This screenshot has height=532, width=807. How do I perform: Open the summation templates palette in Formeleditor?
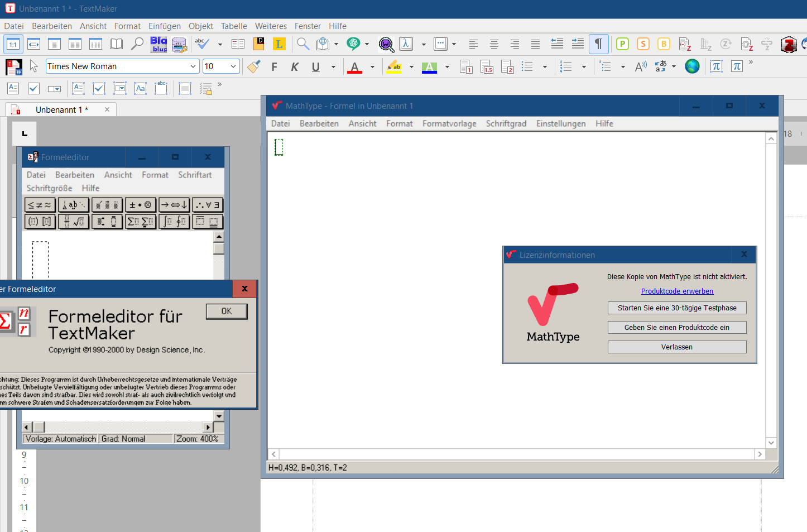pos(140,222)
